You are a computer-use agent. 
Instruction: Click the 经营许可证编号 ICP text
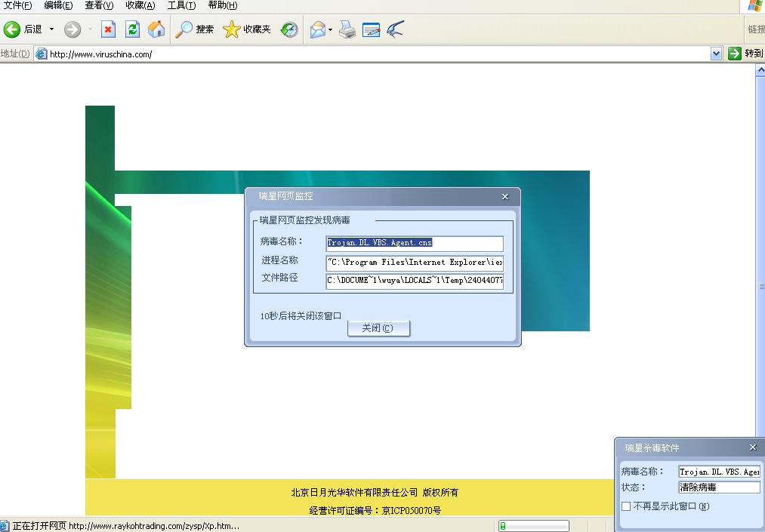click(375, 511)
